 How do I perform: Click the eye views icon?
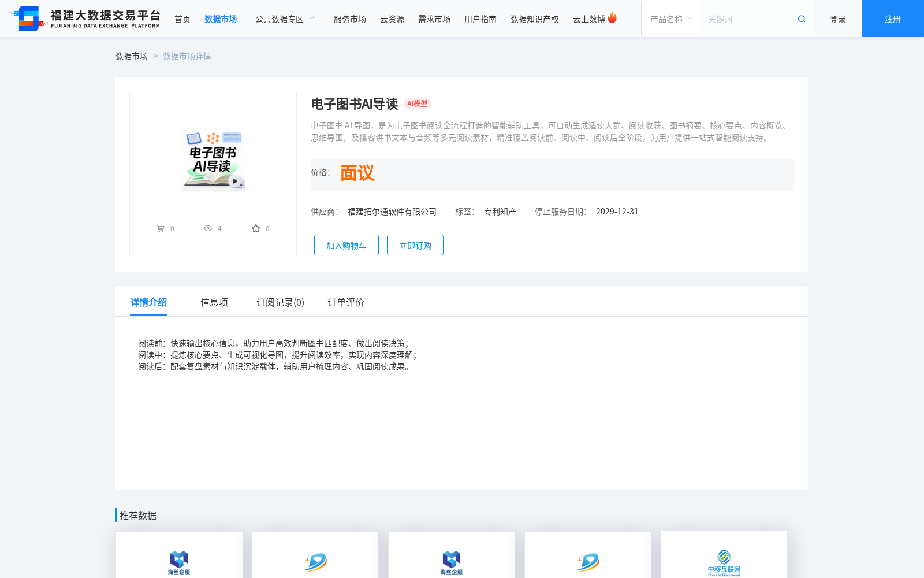pyautogui.click(x=208, y=228)
